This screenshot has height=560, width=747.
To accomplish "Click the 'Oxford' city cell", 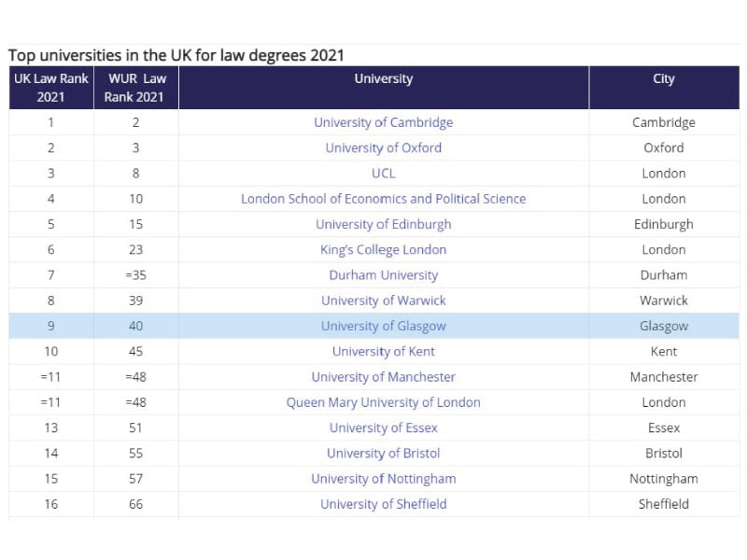I will [664, 147].
